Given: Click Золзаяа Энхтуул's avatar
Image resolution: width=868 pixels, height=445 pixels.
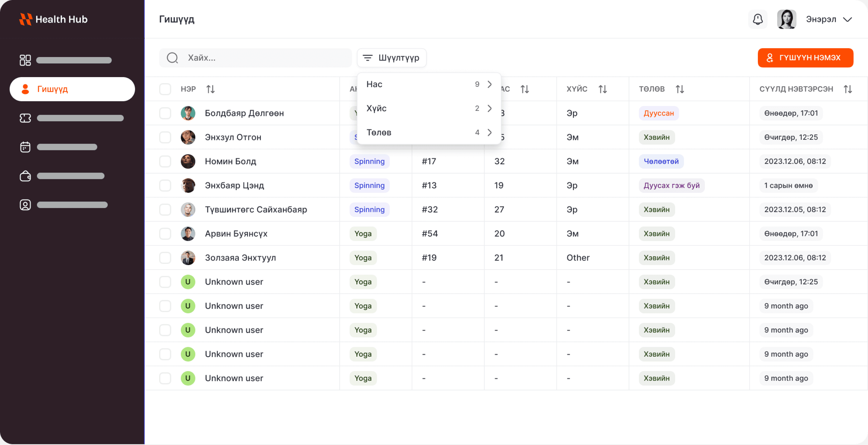Looking at the screenshot, I should (x=188, y=258).
